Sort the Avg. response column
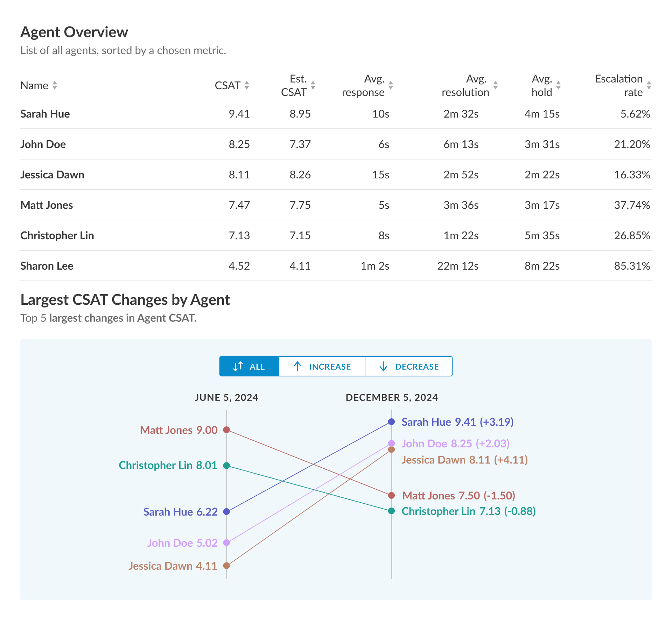The height and width of the screenshot is (617, 672). [x=391, y=85]
